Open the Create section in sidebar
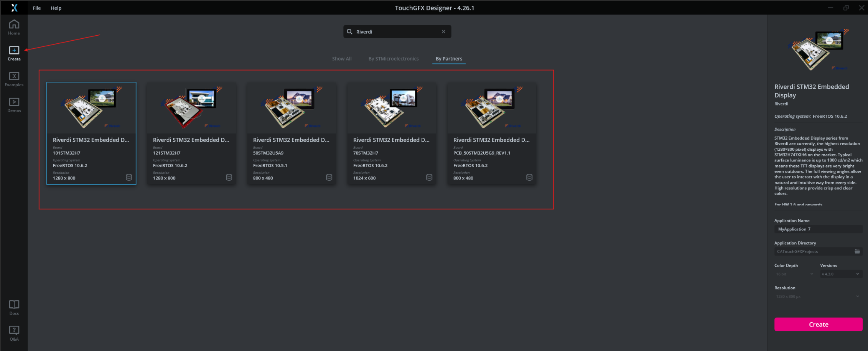The width and height of the screenshot is (868, 351). (14, 53)
